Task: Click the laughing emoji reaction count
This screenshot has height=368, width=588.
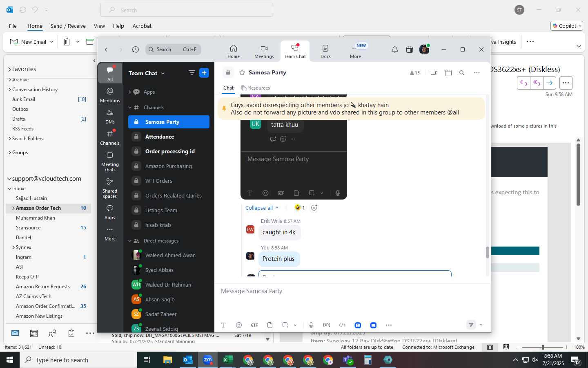Action: pyautogui.click(x=299, y=208)
